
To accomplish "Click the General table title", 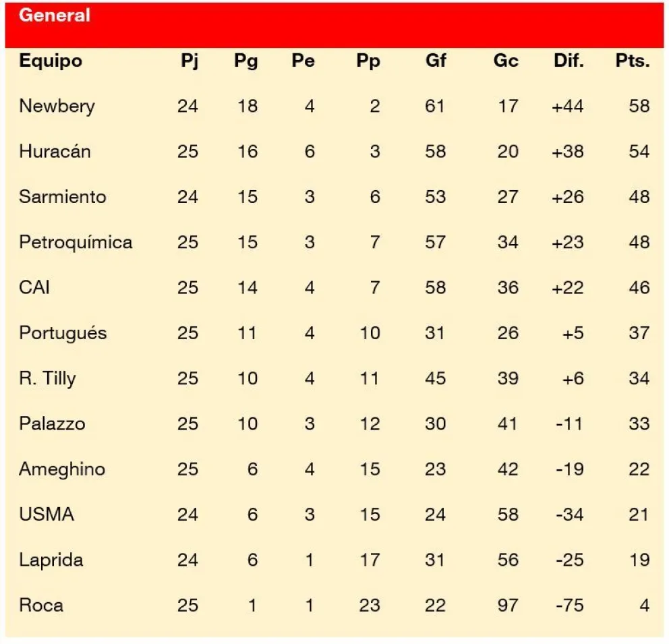I will [x=54, y=16].
